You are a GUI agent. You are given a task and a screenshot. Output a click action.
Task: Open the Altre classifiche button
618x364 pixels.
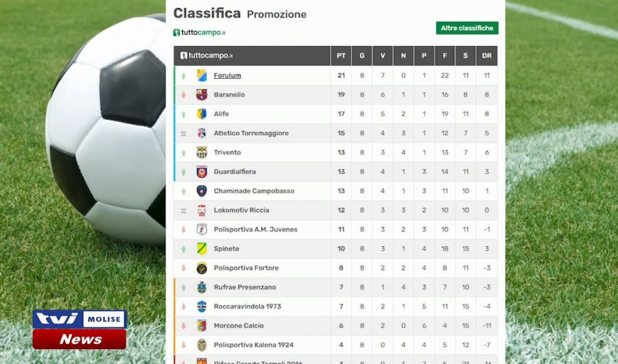tap(467, 28)
